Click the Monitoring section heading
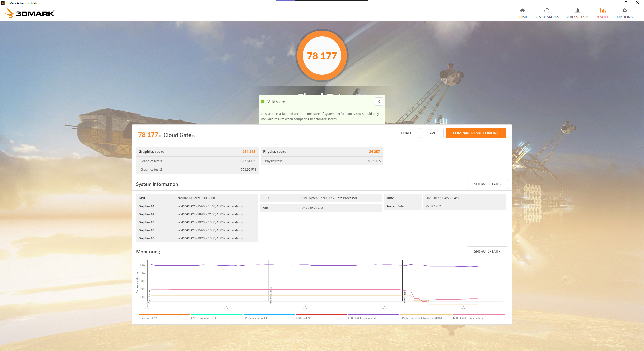The image size is (644, 351). (x=148, y=252)
